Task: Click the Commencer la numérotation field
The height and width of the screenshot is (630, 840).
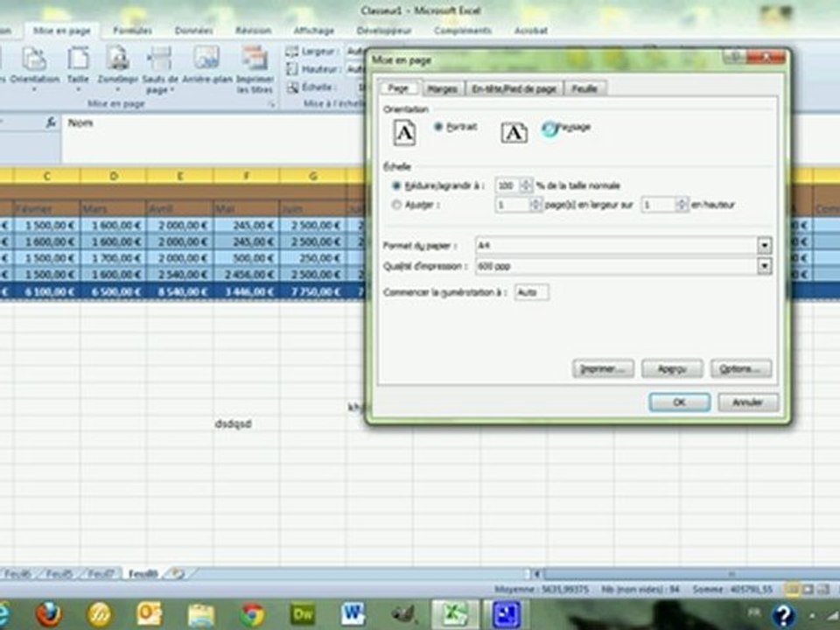Action: (x=531, y=292)
